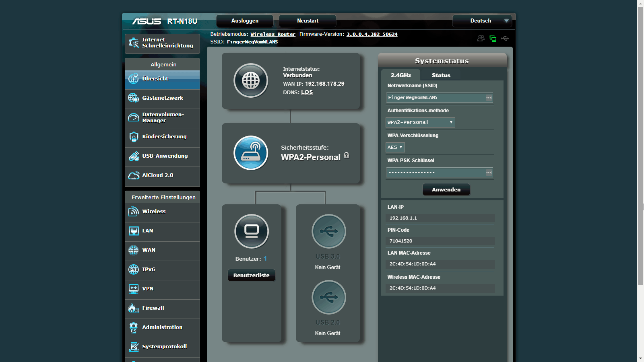Click the LAN MAC-Adresse value field
The height and width of the screenshot is (362, 644).
pos(440,264)
